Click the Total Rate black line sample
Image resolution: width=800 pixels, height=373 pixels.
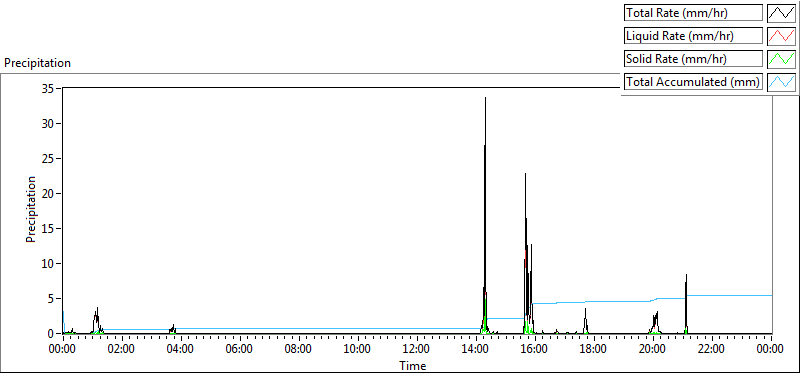[781, 13]
